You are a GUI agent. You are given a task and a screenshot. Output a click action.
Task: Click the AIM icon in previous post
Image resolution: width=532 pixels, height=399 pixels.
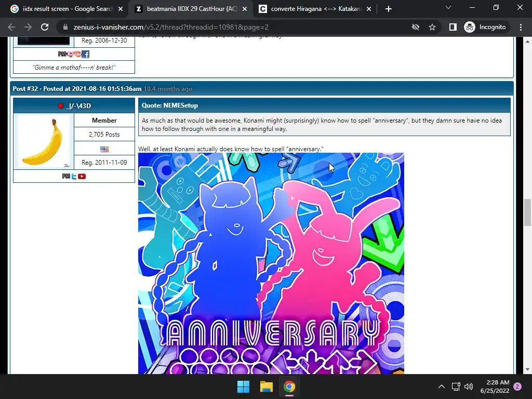pyautogui.click(x=77, y=54)
